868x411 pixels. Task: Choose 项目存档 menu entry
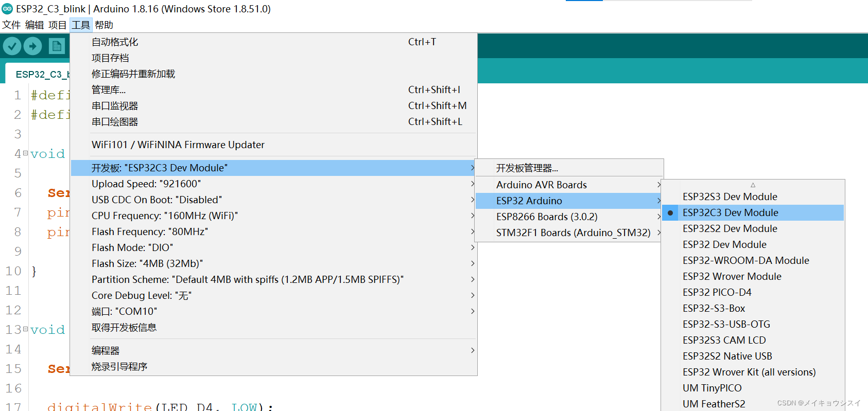click(273, 58)
